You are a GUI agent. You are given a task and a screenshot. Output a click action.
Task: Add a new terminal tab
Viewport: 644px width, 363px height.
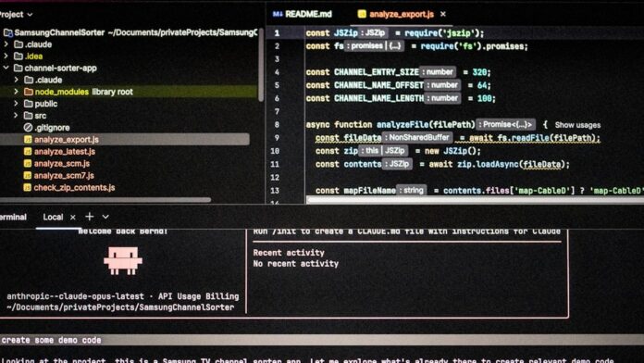click(x=89, y=217)
